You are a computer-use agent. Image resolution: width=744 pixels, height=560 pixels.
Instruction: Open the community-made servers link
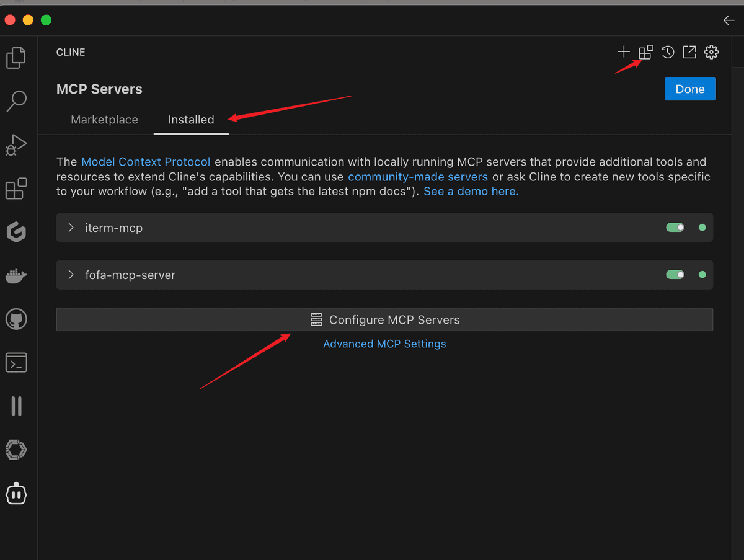tap(418, 177)
